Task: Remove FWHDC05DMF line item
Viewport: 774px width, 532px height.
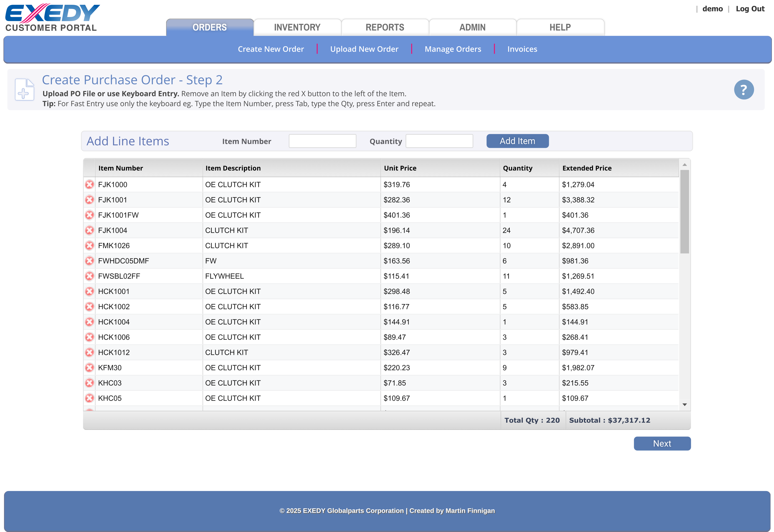Action: pos(89,261)
